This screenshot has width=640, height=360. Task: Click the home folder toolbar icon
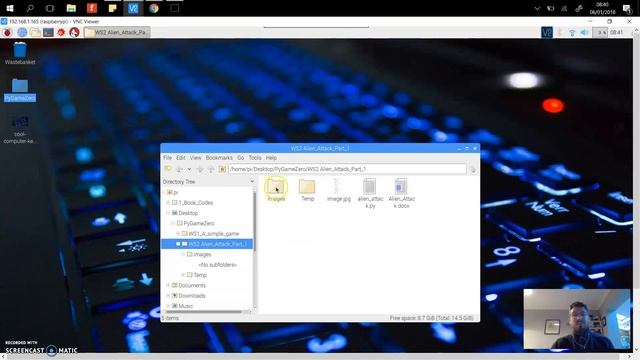pos(222,169)
